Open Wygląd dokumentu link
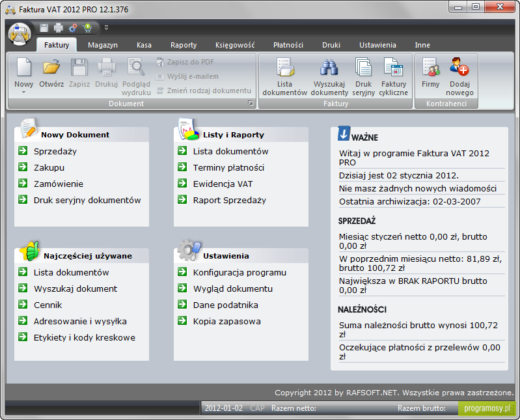Image resolution: width=520 pixels, height=420 pixels. click(233, 288)
